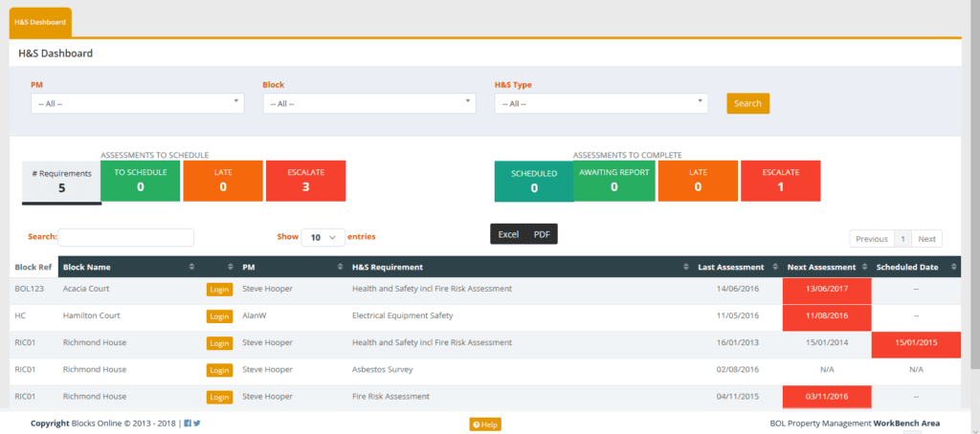This screenshot has height=434, width=980.
Task: Sort by Last Assessment column arrows
Action: pos(771,267)
